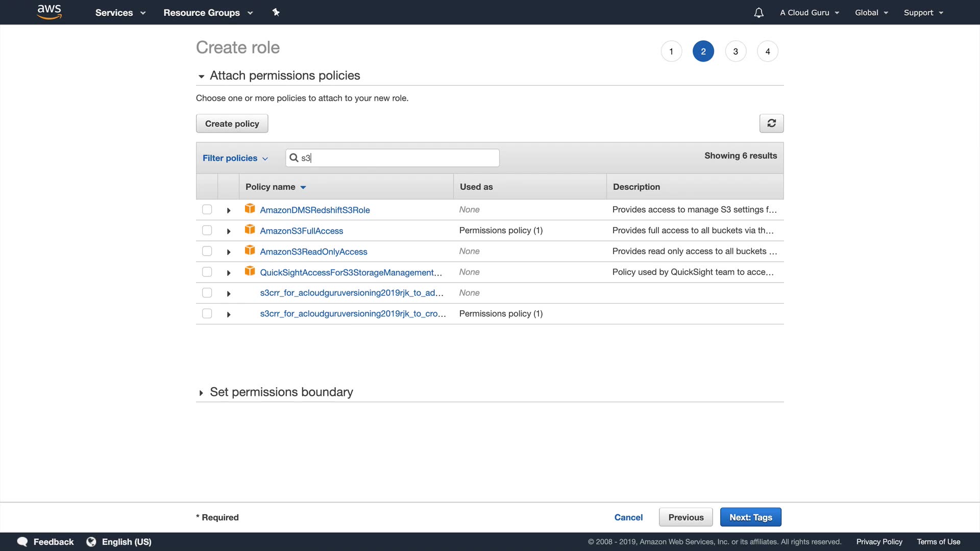Open the Filter policies dropdown
The image size is (980, 551).
235,158
